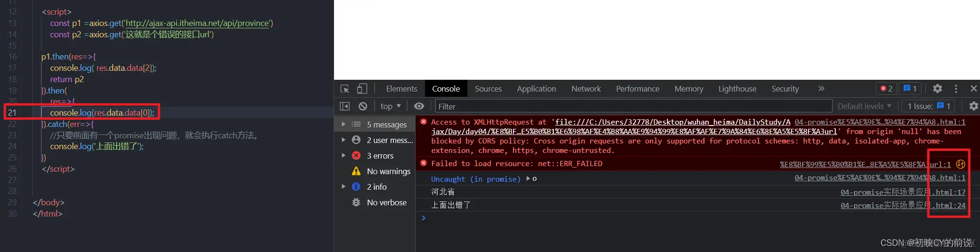
Task: Click the closing script tag line
Action: [58, 168]
